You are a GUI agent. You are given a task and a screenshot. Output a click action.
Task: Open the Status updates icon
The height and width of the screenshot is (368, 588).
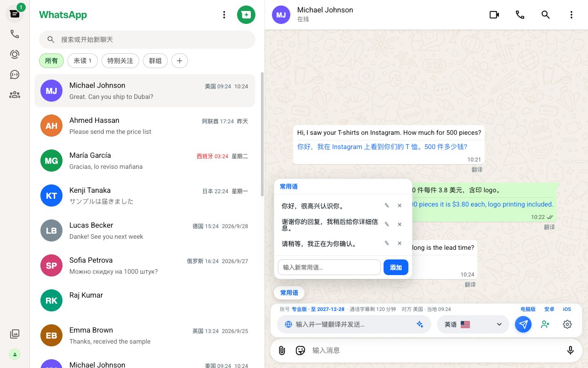[15, 54]
